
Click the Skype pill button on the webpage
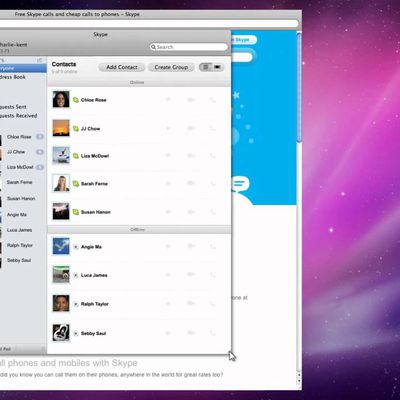click(x=244, y=40)
